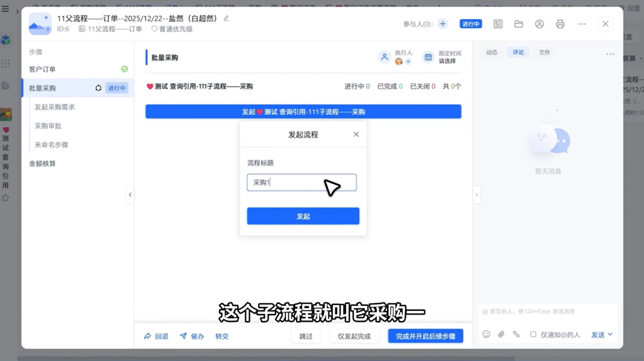Click the edit pencil beside the workflow title
Screen dimensions: 644x361
(226, 18)
